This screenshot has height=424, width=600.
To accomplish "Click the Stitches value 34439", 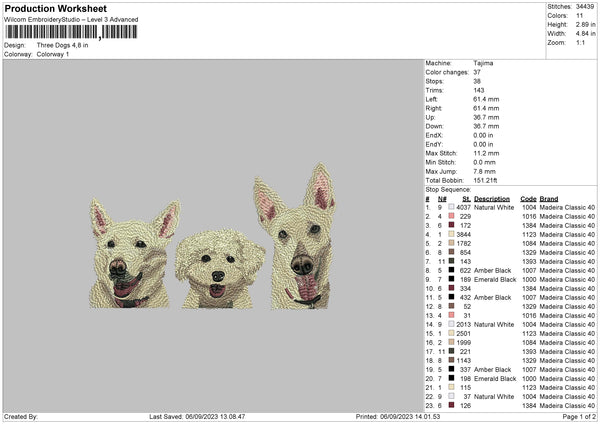I will tap(587, 6).
